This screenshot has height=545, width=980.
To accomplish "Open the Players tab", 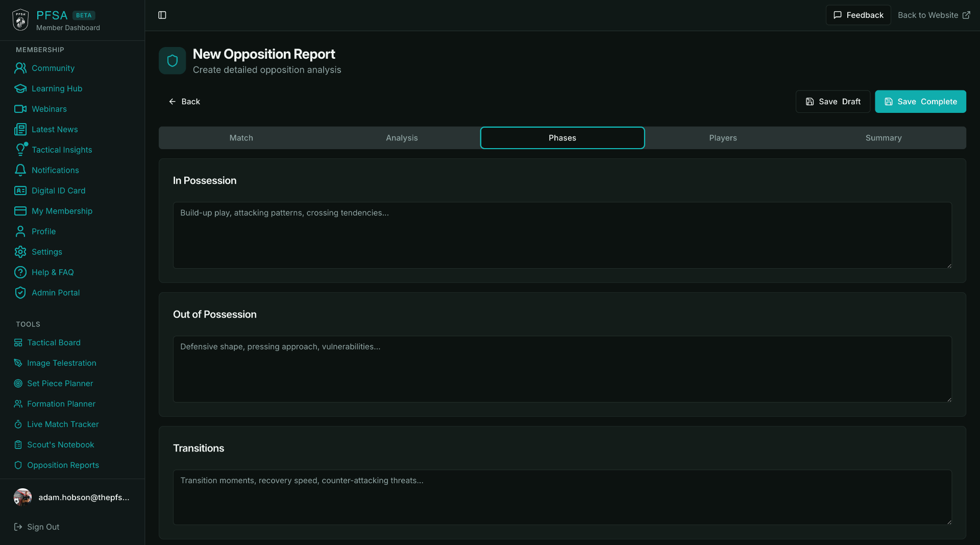I will coord(723,138).
